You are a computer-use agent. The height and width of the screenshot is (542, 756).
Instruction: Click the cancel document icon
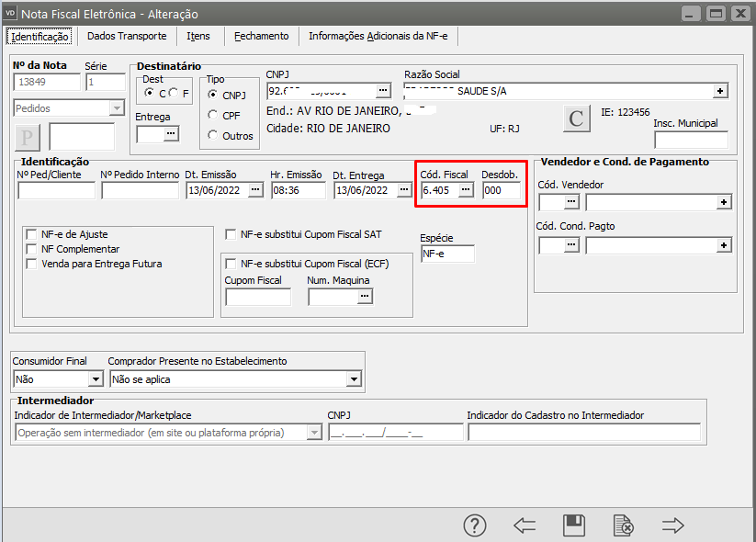tap(623, 525)
